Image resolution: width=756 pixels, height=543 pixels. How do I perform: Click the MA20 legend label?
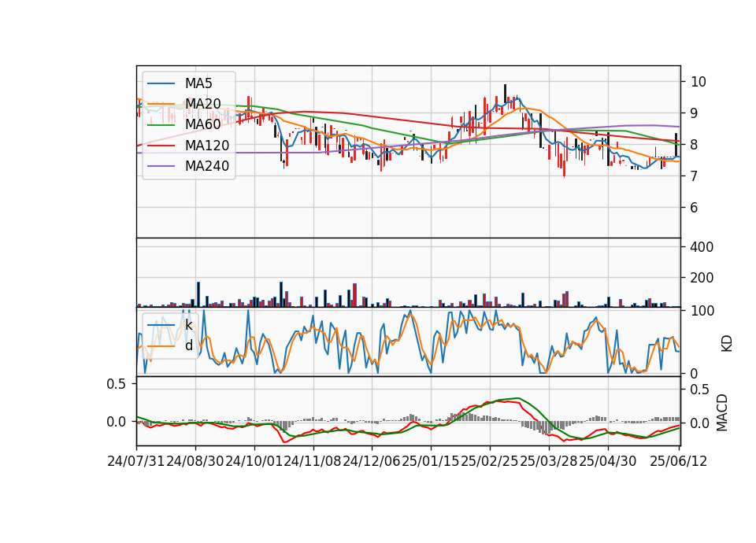(202, 104)
